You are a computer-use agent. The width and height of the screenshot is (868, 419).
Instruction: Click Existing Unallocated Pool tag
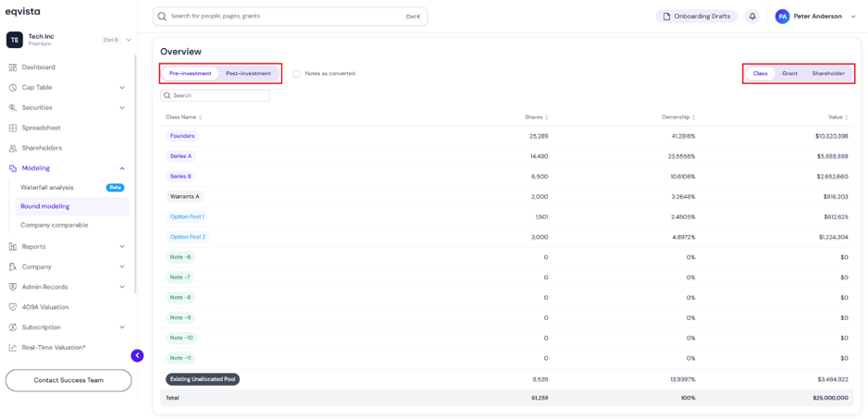pos(203,379)
